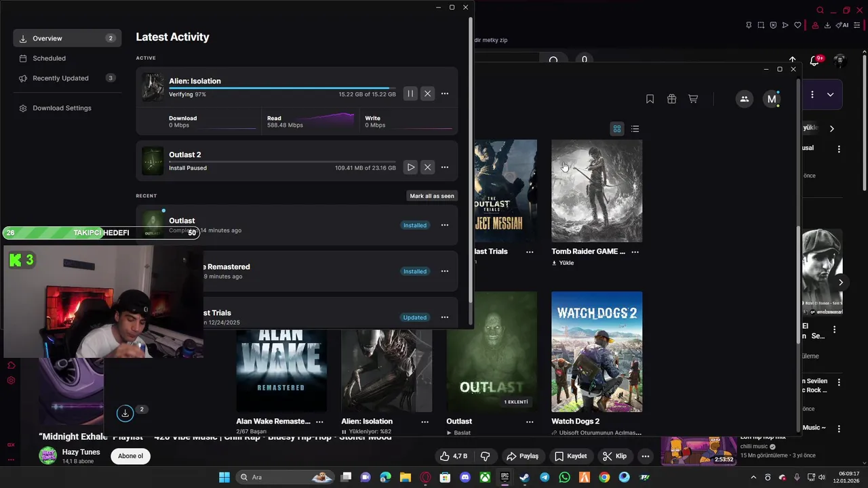Expand the YouTube playlist panel chevron
This screenshot has height=488, width=868.
point(830,95)
